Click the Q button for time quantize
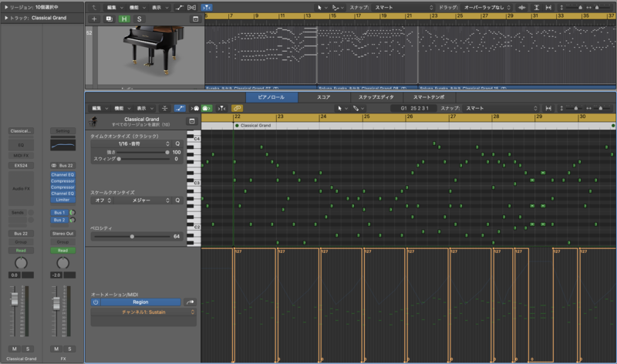617x364 pixels. coord(177,143)
